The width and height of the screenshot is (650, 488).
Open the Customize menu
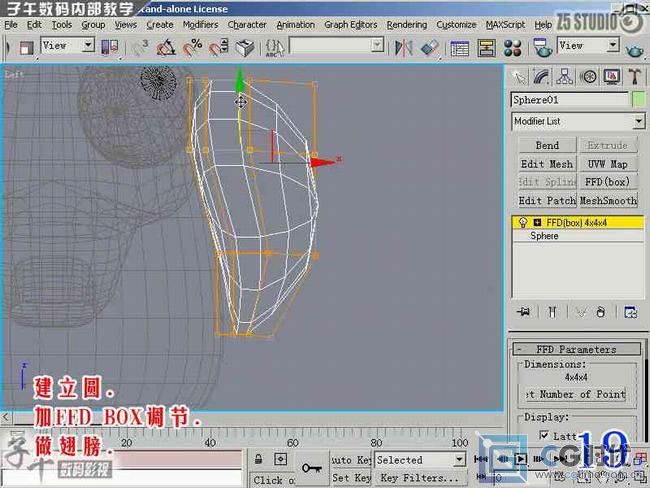(x=456, y=25)
